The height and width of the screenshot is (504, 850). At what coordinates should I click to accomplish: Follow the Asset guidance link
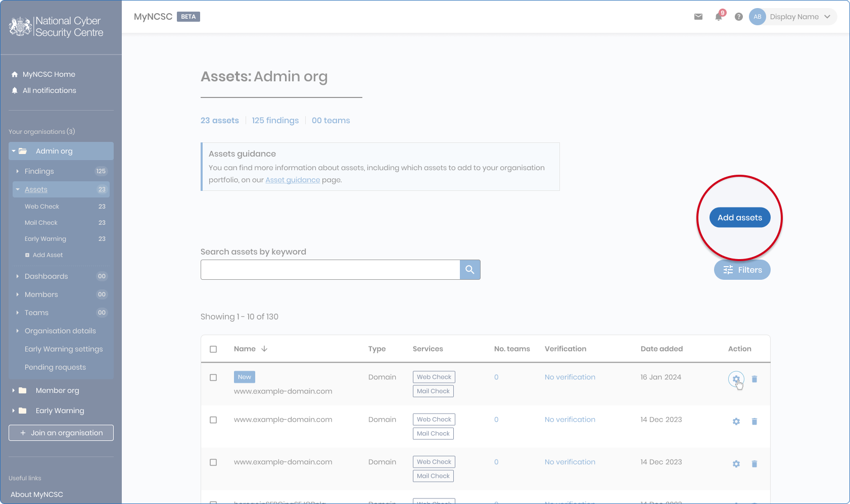coord(293,180)
